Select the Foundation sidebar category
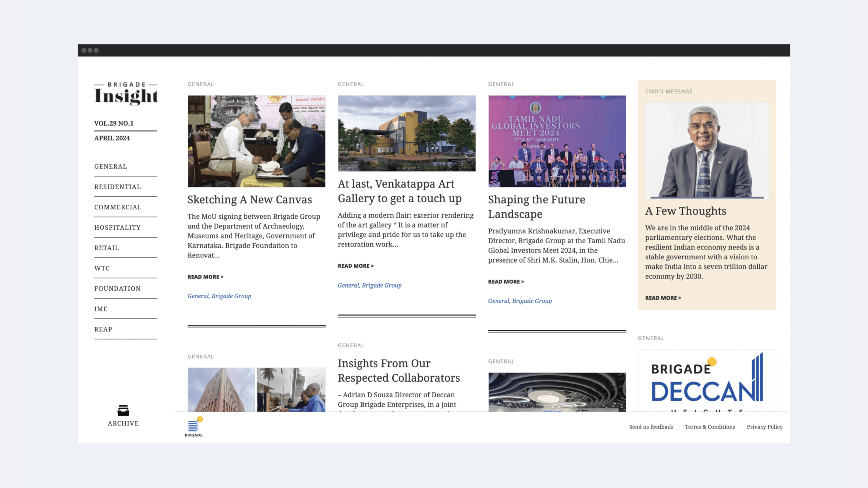 tap(117, 288)
